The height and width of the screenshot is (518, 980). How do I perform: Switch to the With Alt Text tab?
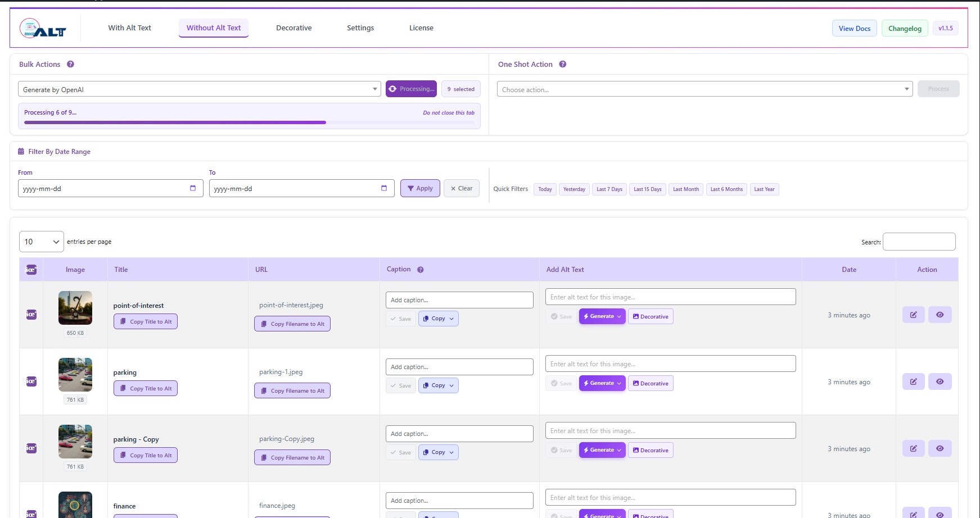[x=130, y=28]
